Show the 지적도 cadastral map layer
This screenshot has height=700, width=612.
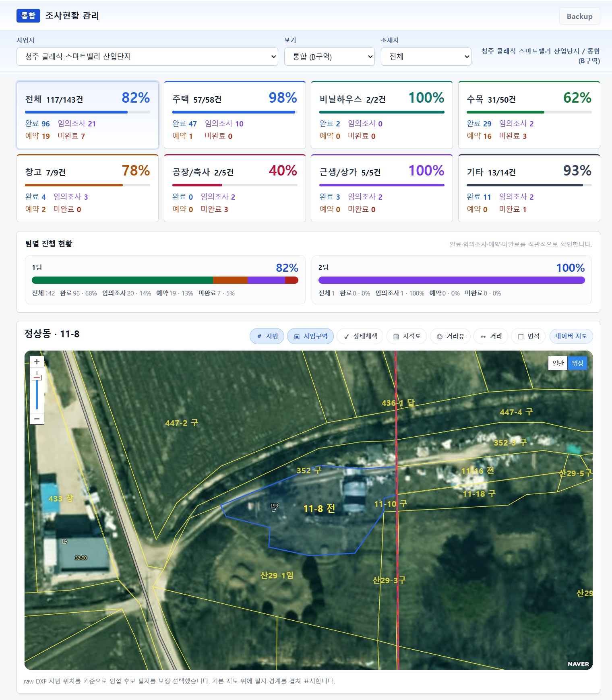(407, 336)
